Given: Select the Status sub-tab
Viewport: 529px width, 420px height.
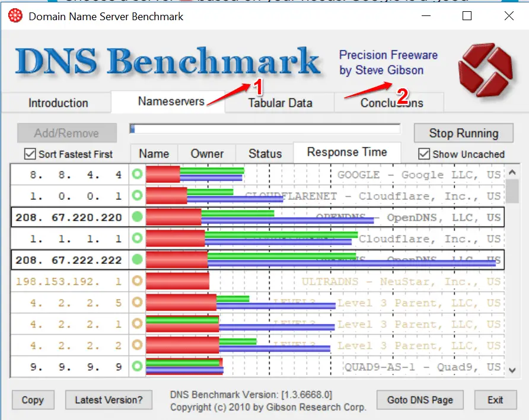Looking at the screenshot, I should tap(265, 154).
